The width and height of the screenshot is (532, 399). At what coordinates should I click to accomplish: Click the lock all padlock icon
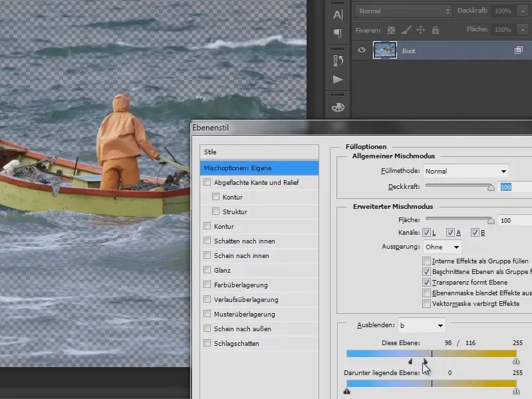436,30
